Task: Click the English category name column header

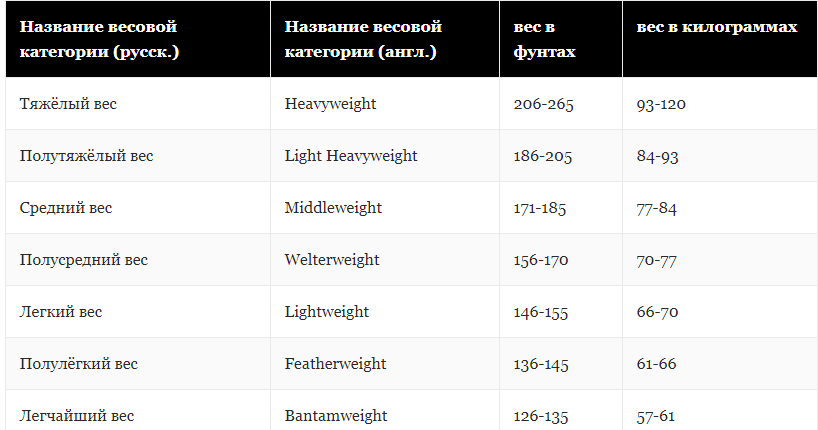Action: pyautogui.click(x=363, y=39)
